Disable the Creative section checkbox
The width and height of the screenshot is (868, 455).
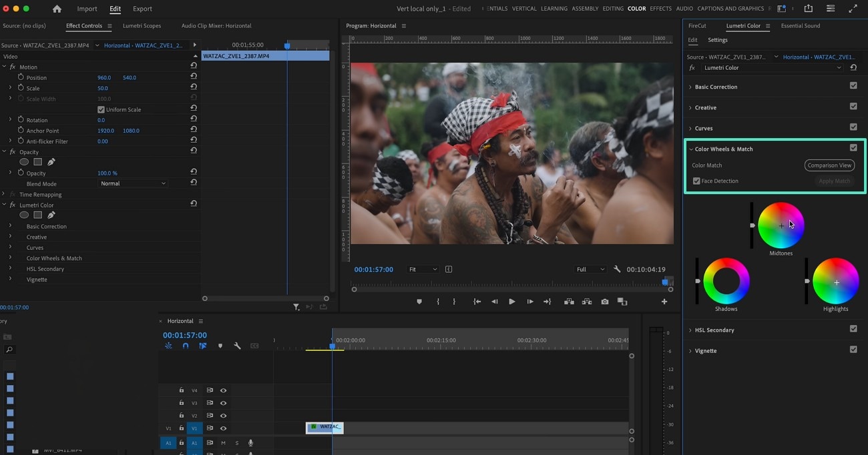[853, 107]
